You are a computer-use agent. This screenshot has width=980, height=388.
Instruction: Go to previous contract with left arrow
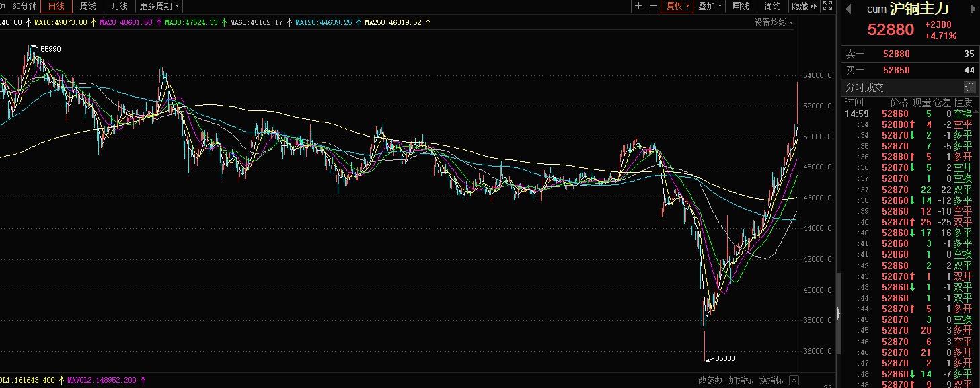pyautogui.click(x=848, y=9)
